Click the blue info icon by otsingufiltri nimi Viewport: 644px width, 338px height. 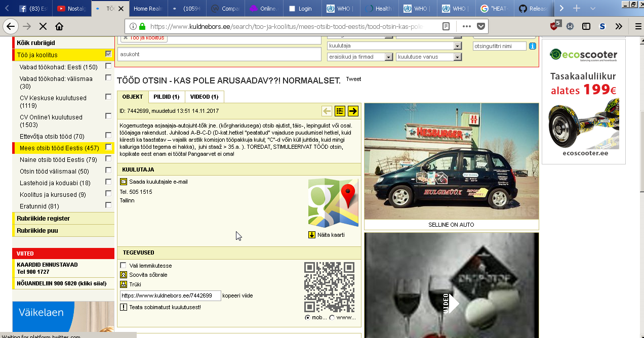click(532, 46)
